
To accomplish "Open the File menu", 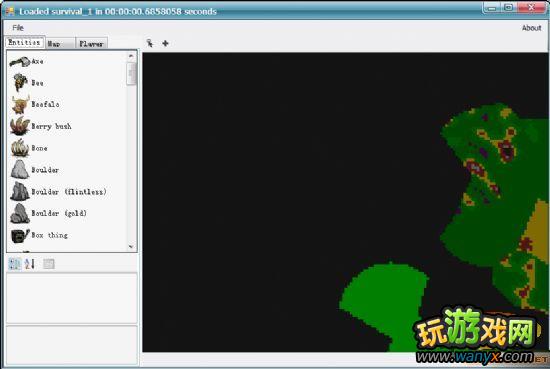I will coord(18,28).
